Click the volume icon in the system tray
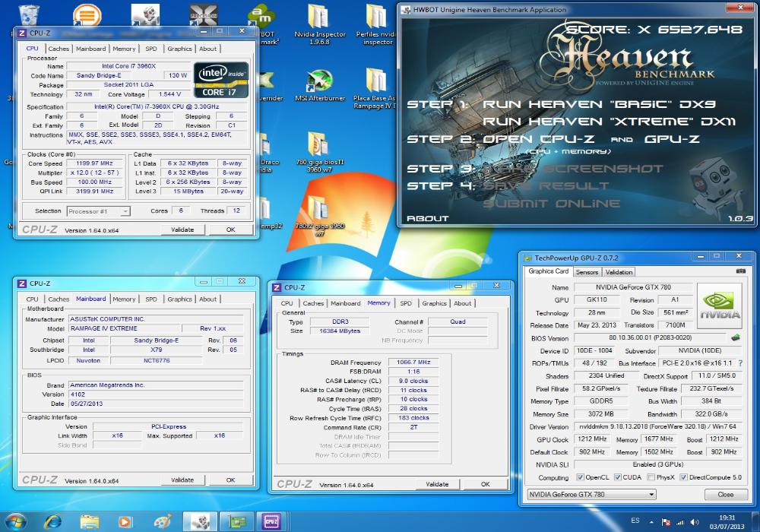The image size is (760, 532). pyautogui.click(x=695, y=522)
